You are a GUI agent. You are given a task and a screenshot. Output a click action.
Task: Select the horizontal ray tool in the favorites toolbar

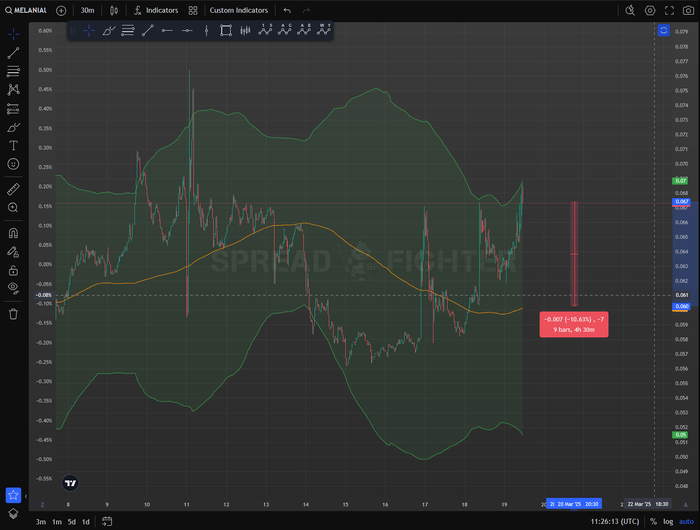tap(167, 30)
